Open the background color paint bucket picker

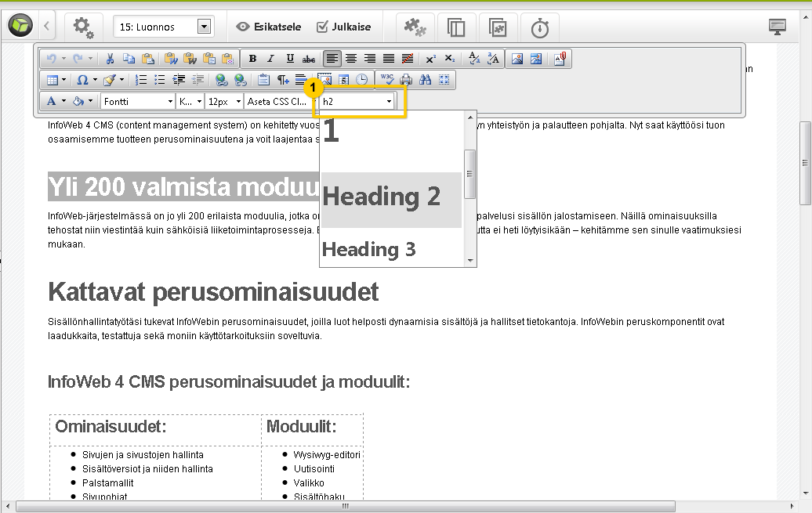coord(78,102)
